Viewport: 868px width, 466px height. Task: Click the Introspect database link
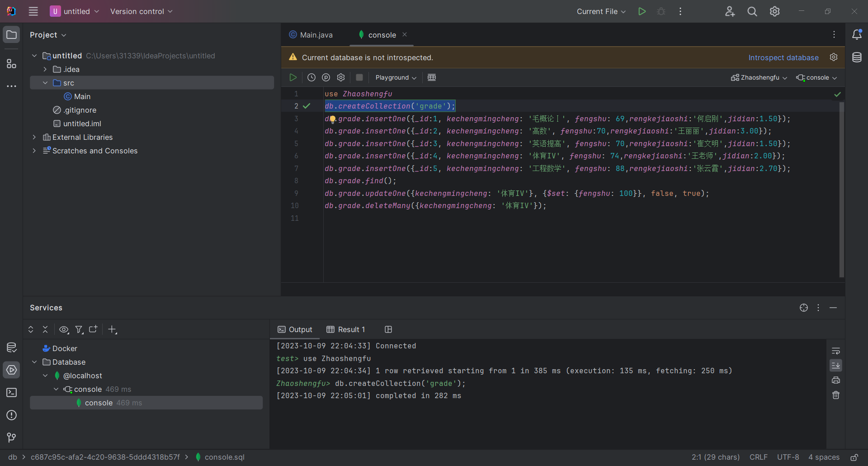pos(783,57)
